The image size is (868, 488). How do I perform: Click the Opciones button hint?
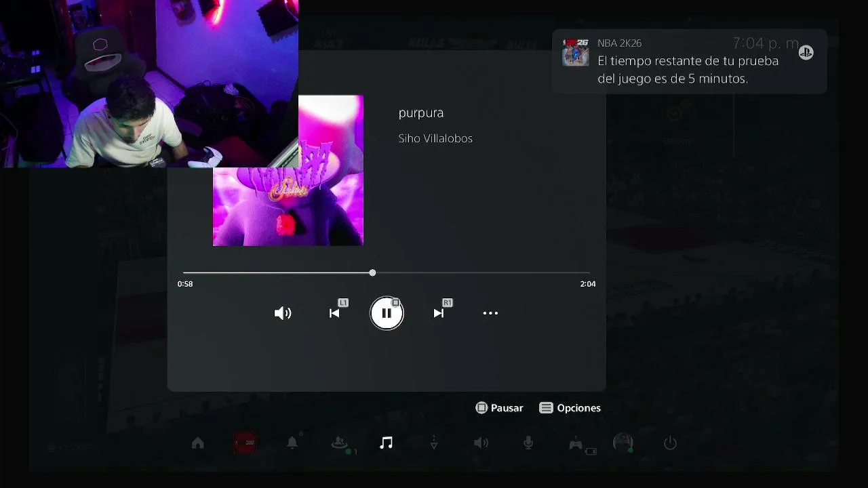(x=570, y=408)
